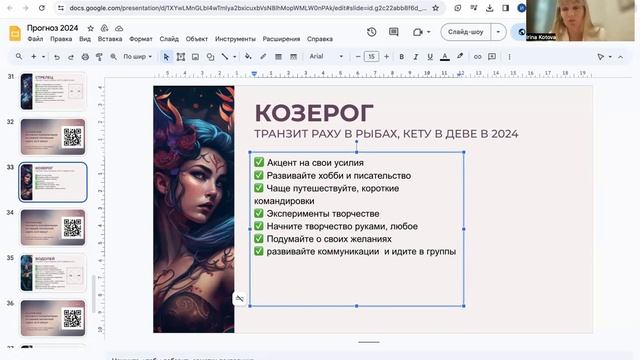Add a new slide with plus button
This screenshot has width=640, height=360.
pos(33,57)
